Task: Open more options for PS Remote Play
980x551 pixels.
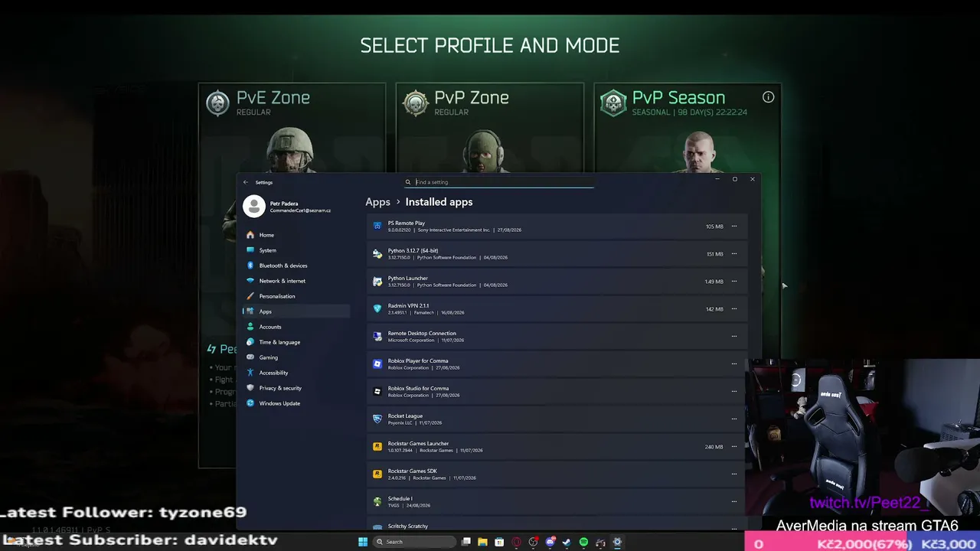Action: 733,227
